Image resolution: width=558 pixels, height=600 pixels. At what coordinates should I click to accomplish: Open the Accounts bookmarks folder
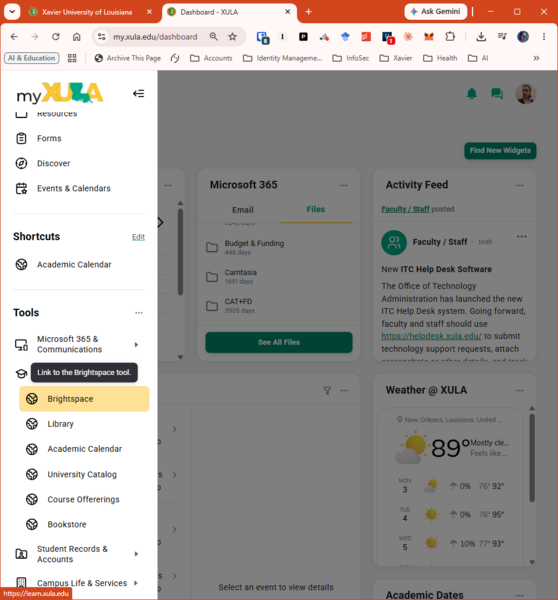click(211, 58)
